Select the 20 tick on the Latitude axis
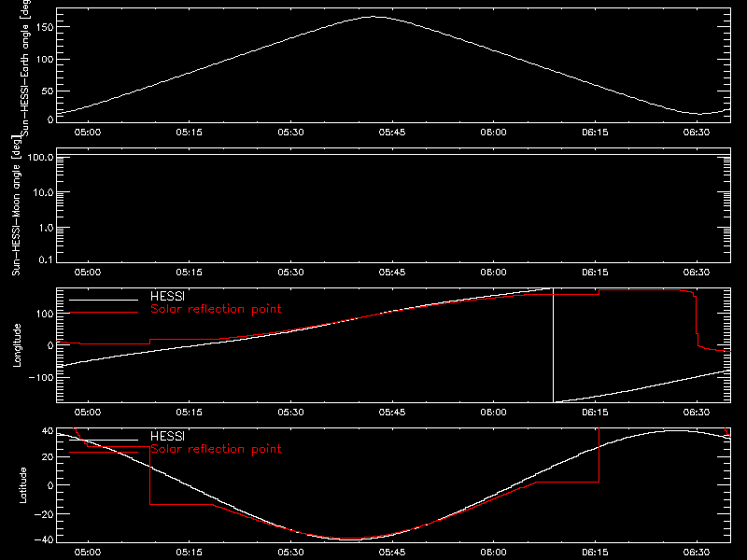This screenshot has height=560, width=747. (x=48, y=457)
